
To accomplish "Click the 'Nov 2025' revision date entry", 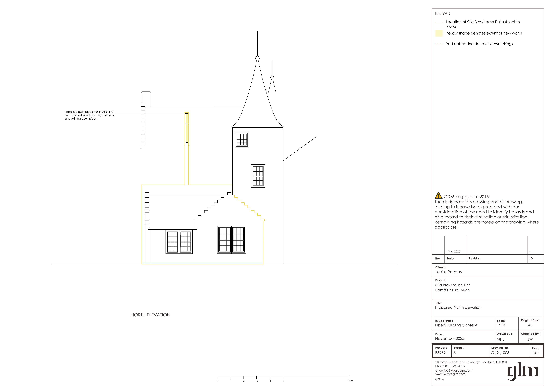I will 454,251.
